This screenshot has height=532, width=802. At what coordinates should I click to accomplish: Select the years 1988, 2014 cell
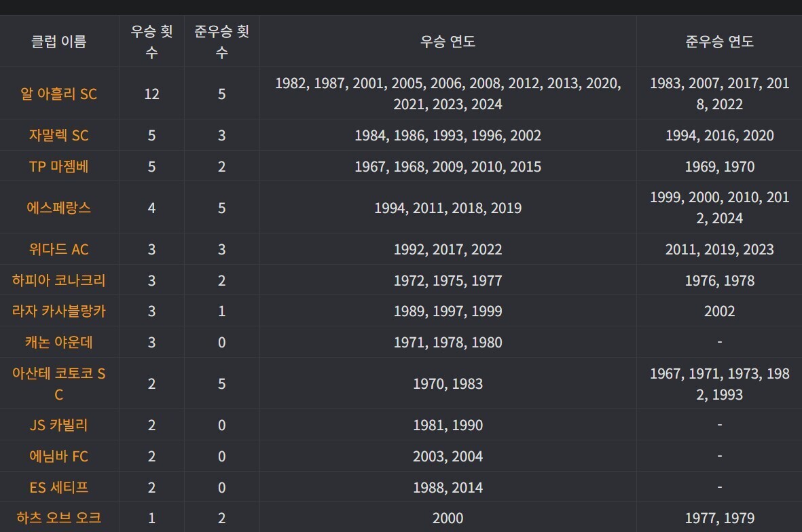coord(448,487)
